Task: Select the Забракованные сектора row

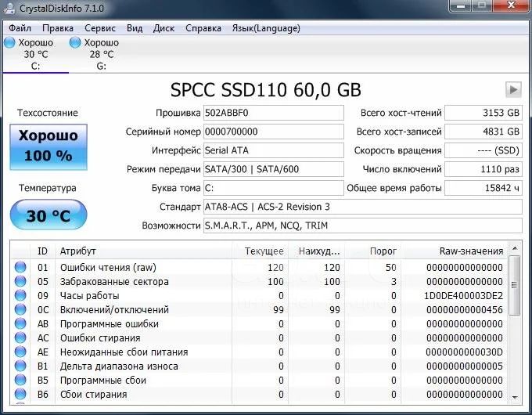Action: [x=260, y=282]
